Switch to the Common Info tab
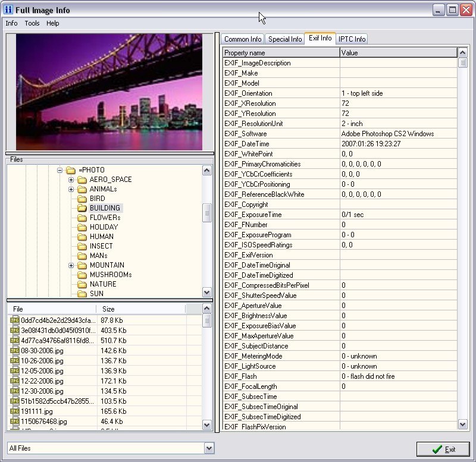 pyautogui.click(x=243, y=39)
